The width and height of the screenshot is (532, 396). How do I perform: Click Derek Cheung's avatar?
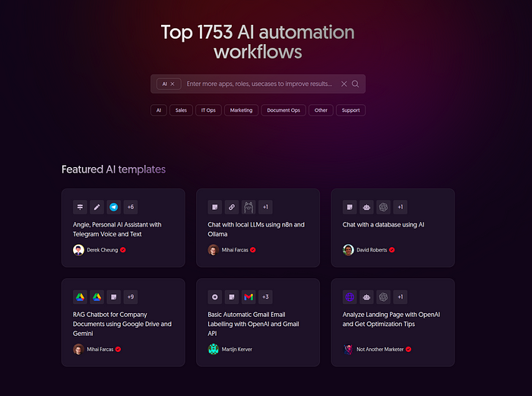[78, 250]
